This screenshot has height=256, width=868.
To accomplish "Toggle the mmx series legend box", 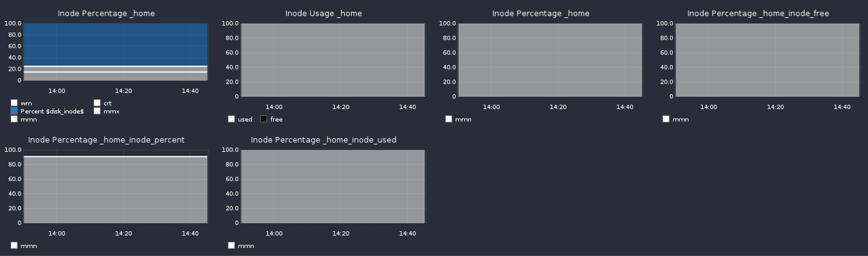I will [x=97, y=111].
